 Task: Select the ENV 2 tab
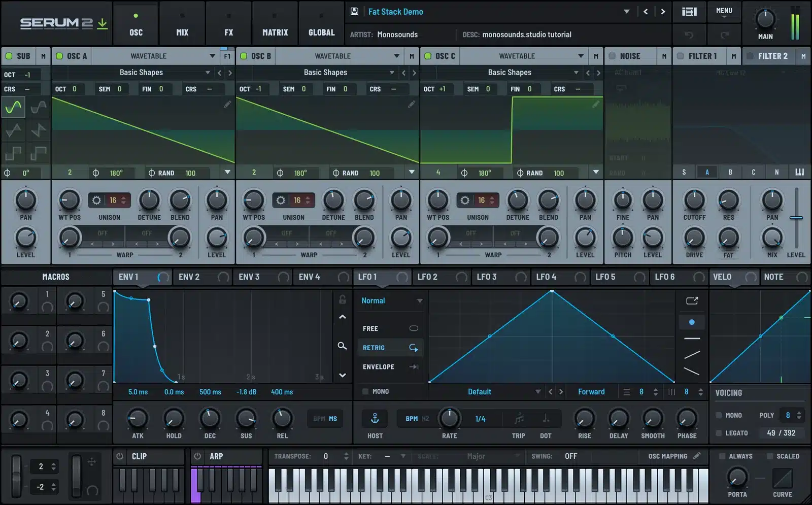click(x=202, y=277)
